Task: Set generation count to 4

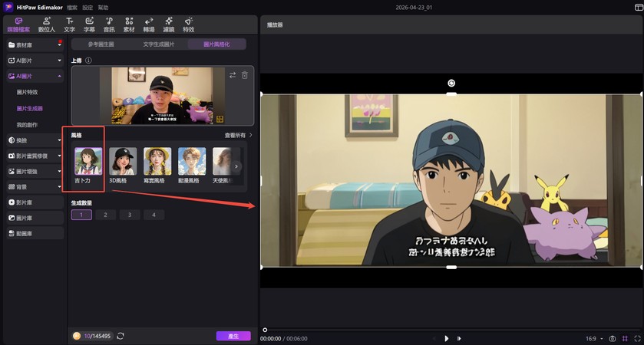Action: [x=154, y=215]
